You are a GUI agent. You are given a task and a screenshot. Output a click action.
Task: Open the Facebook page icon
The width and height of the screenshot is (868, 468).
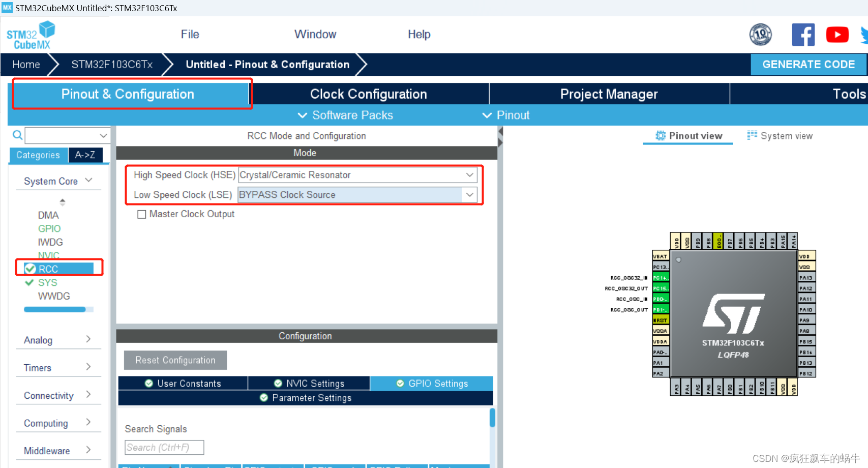click(x=803, y=35)
